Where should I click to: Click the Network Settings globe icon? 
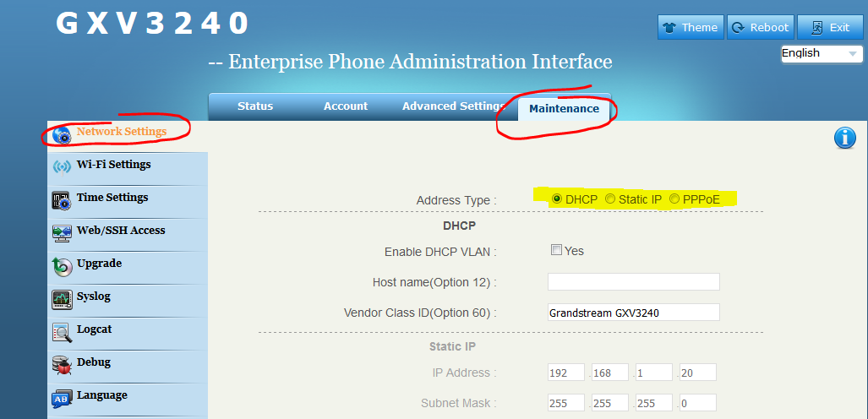62,134
